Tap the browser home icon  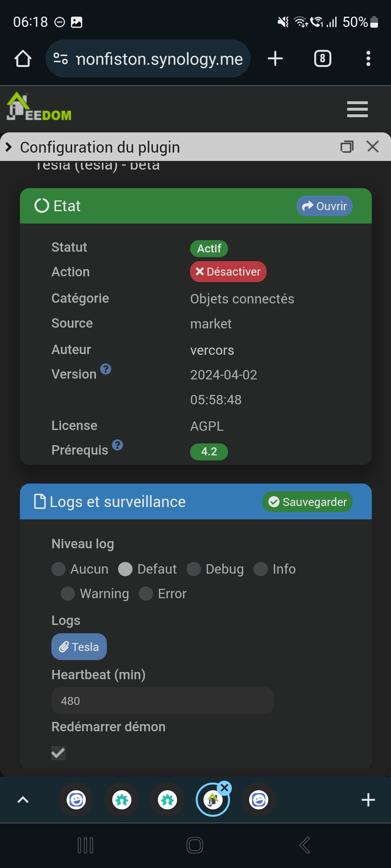23,59
